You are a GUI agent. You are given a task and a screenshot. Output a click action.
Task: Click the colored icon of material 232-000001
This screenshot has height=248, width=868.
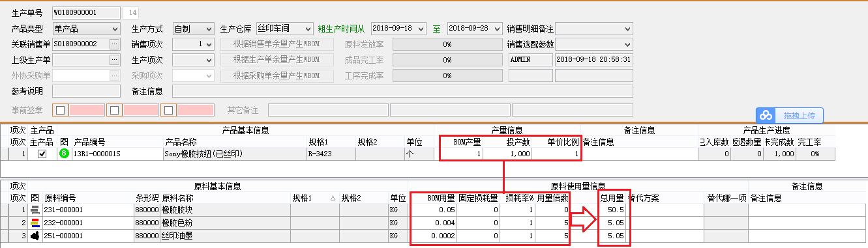point(35,222)
